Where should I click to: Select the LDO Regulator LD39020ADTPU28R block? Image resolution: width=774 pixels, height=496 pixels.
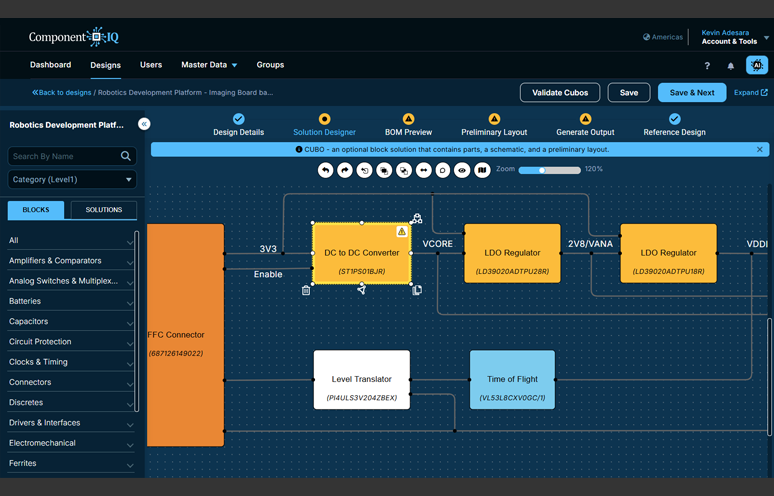[x=512, y=253]
